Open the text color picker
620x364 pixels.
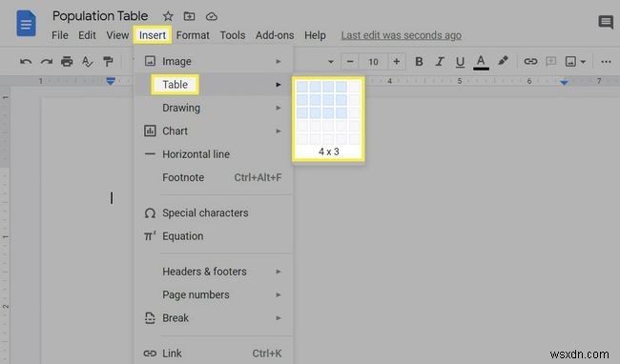(x=481, y=62)
